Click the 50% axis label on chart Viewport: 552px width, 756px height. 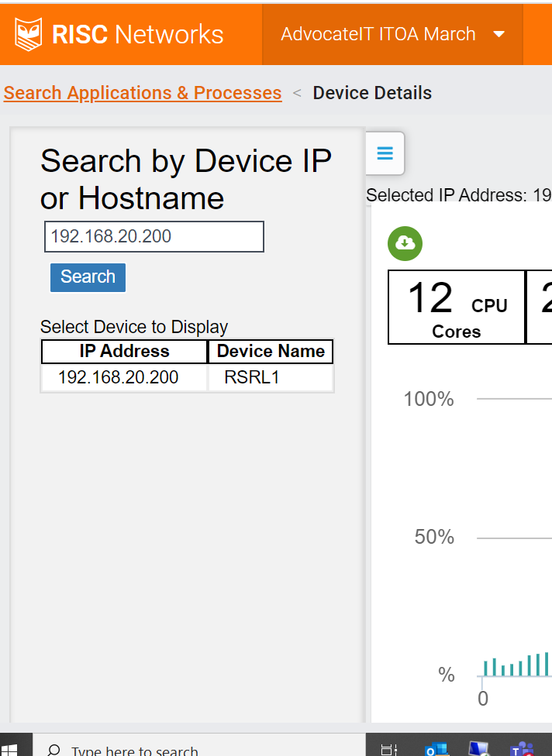coord(434,537)
